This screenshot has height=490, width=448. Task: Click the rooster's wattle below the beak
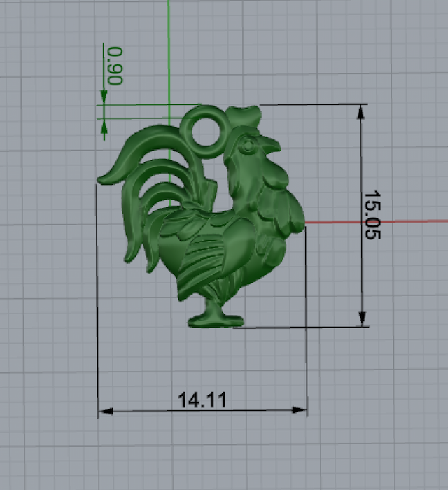[x=275, y=175]
